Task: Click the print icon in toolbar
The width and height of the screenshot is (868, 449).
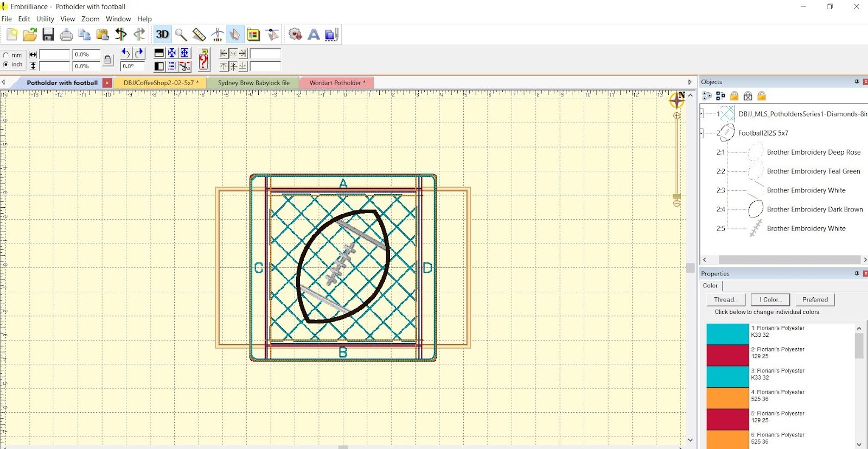Action: pos(66,35)
